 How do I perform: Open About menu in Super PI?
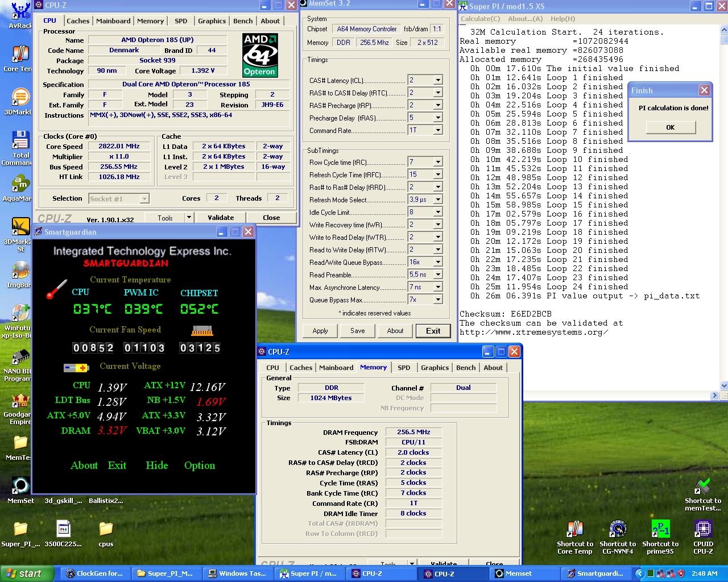tap(526, 19)
